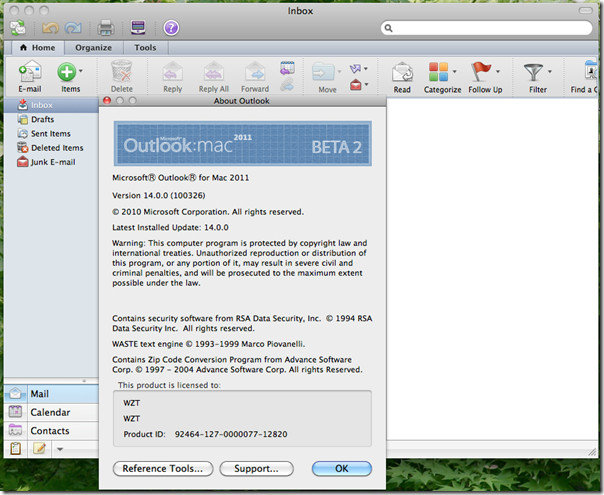Click the toolbar toggle pill at title bar
604x495 pixels.
point(586,10)
